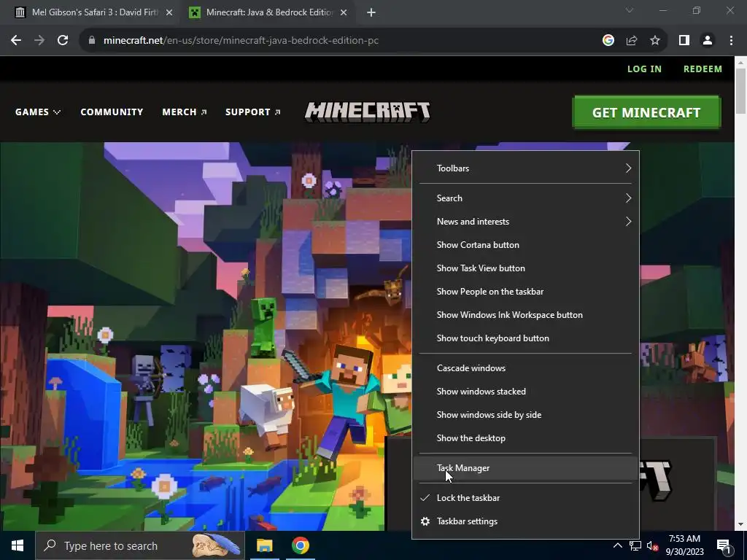Open SUPPORT external link
The width and height of the screenshot is (747, 560).
253,112
